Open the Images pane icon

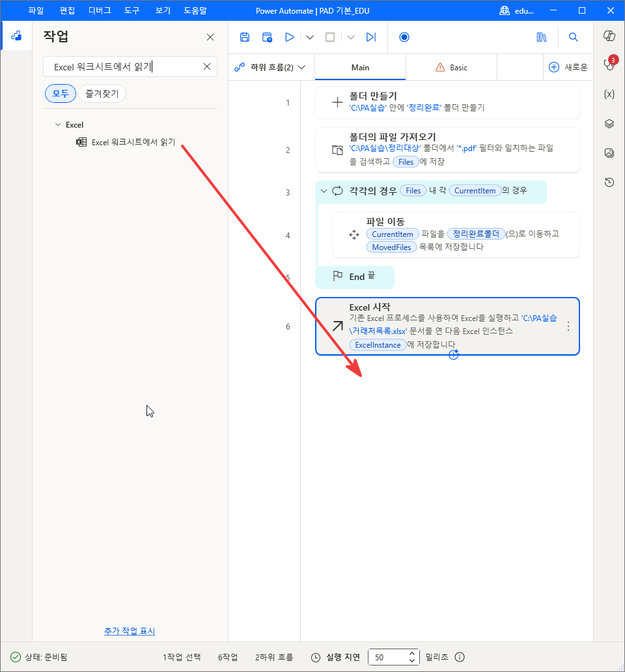click(x=609, y=153)
